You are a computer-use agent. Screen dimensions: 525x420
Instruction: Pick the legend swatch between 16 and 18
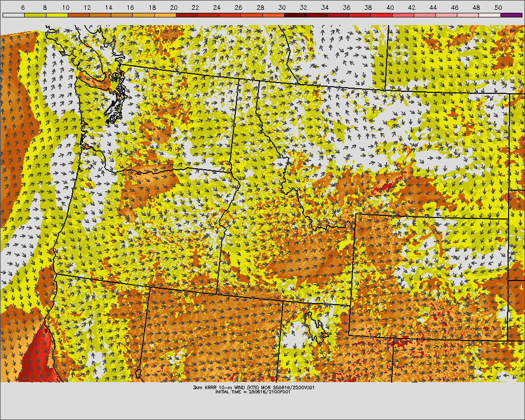[144, 15]
